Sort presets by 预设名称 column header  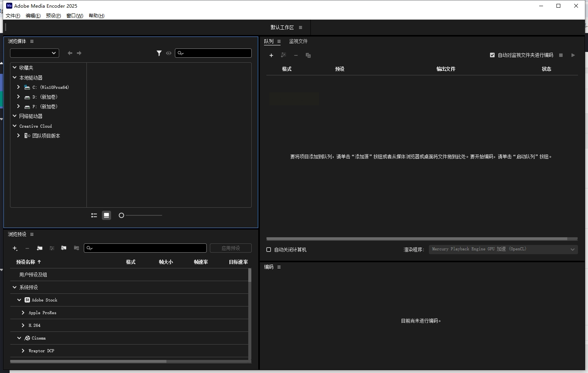26,262
